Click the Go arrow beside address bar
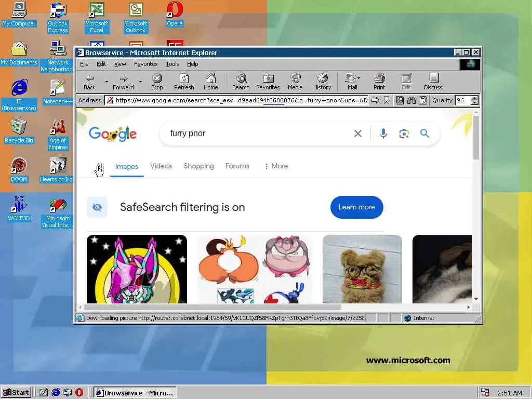Viewport: 532px width, 399px height. [x=375, y=100]
